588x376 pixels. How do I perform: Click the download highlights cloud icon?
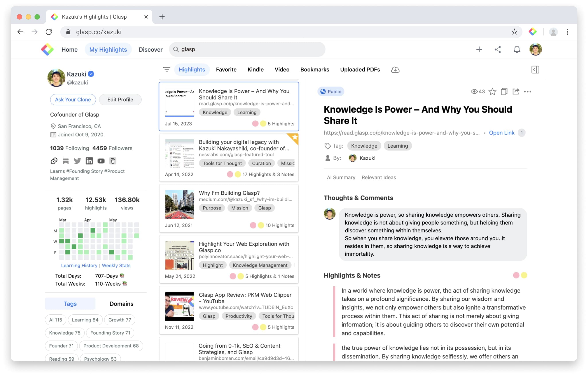[395, 70]
